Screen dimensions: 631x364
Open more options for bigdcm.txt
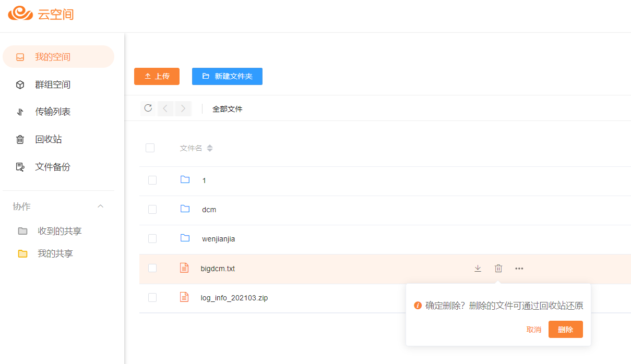click(519, 269)
